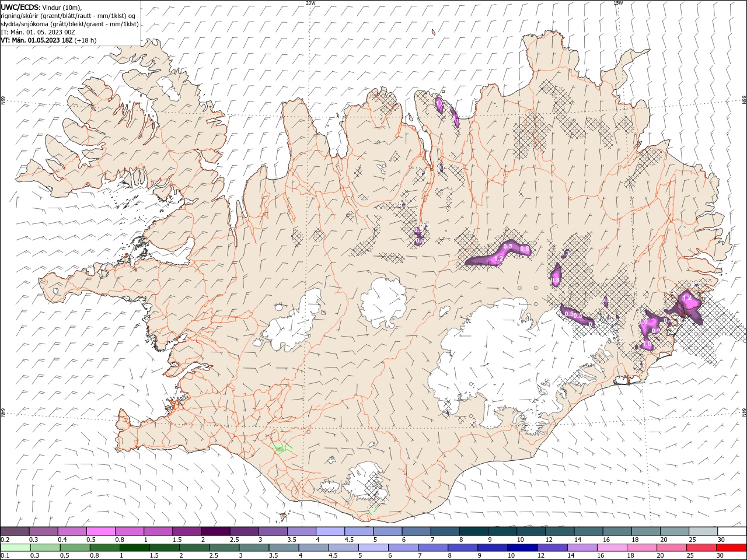Click the '0.8' value label on the central-north purple band
The height and width of the screenshot is (560, 747).
(525, 249)
